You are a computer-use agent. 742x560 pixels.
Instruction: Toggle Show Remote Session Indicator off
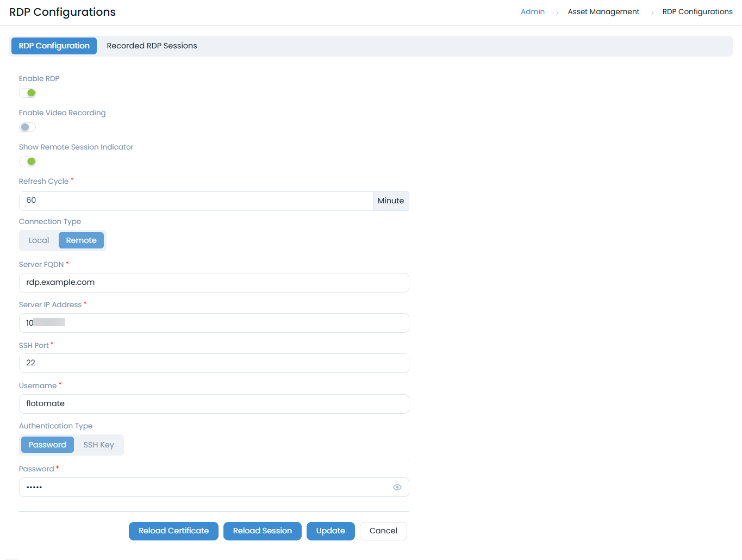click(28, 161)
